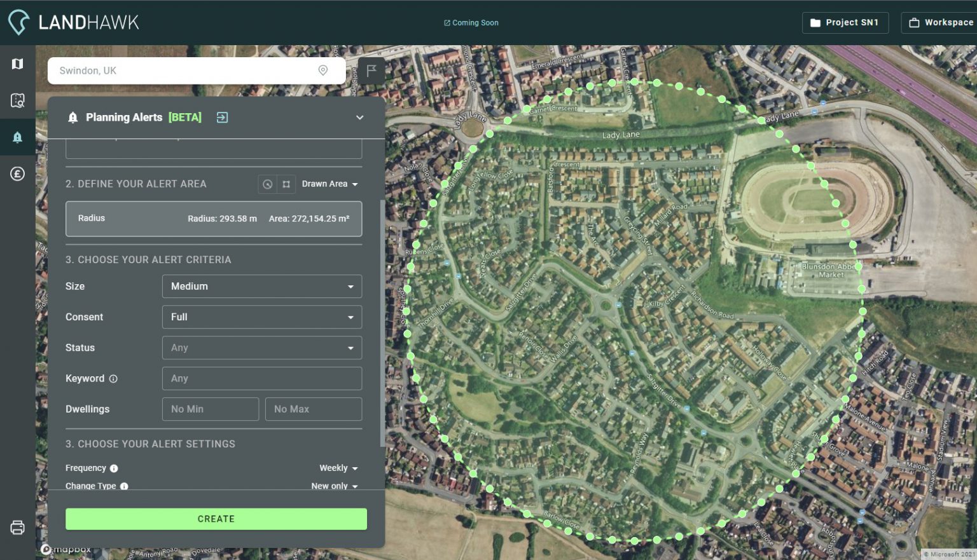Image resolution: width=977 pixels, height=560 pixels.
Task: Open the Map panel in the sidebar
Action: [17, 64]
